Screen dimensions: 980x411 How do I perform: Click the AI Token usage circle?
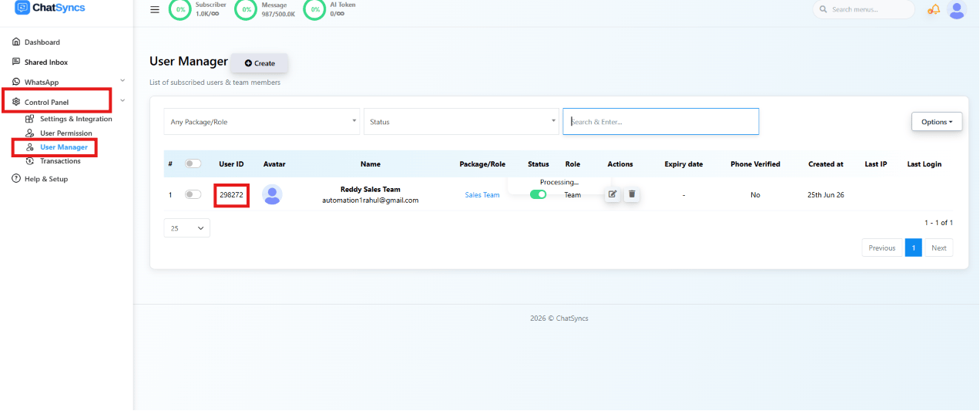coord(314,10)
